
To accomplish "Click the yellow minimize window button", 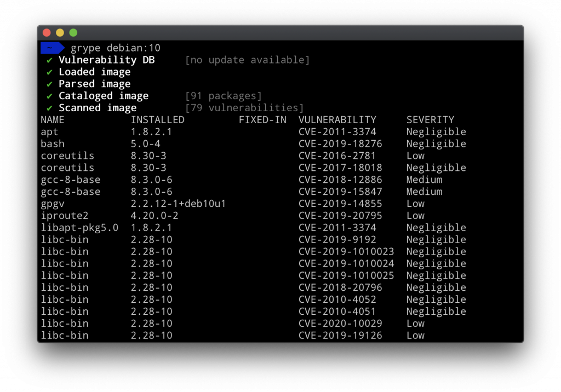I will pos(60,33).
